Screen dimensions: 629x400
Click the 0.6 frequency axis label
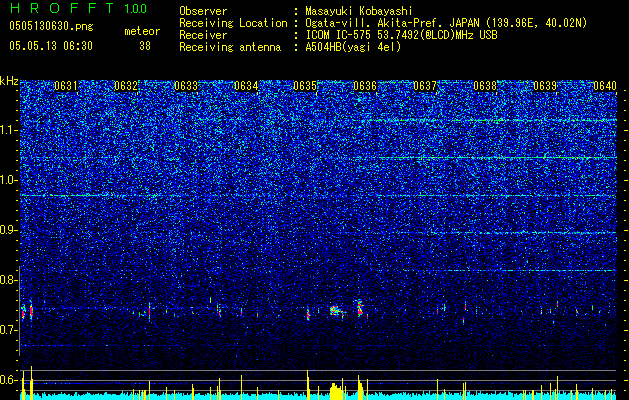(8, 380)
